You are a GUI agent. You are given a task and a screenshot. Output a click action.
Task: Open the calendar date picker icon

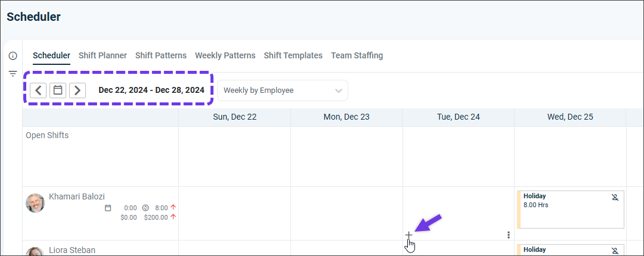tap(58, 90)
